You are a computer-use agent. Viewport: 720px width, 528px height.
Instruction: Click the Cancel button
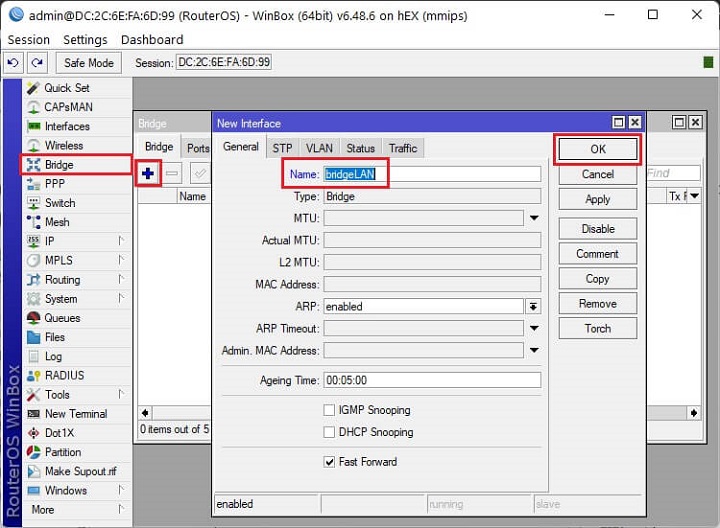coord(598,174)
